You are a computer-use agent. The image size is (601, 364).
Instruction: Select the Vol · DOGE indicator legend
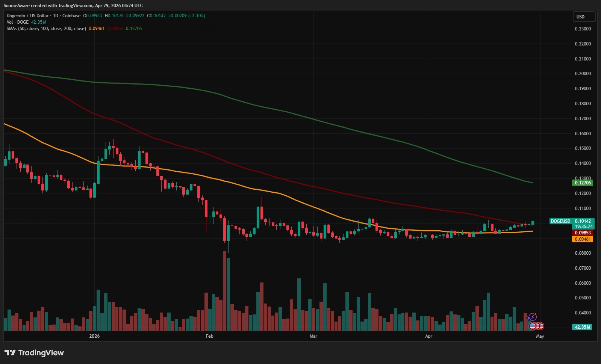click(x=18, y=22)
